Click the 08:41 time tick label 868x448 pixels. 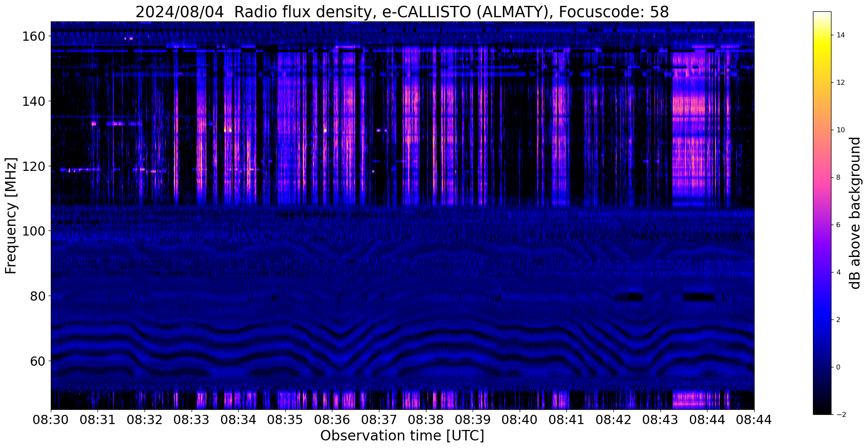(567, 420)
